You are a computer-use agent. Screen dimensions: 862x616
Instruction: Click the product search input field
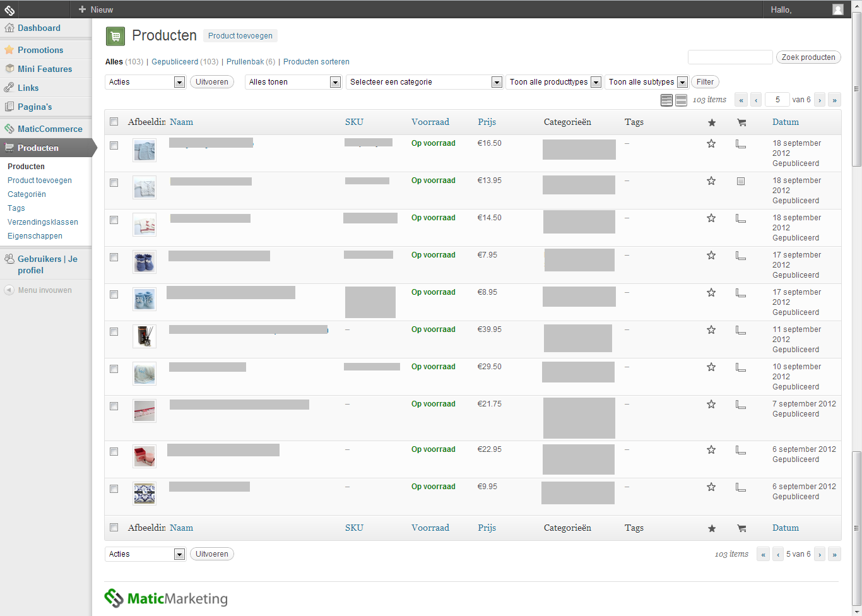click(730, 57)
